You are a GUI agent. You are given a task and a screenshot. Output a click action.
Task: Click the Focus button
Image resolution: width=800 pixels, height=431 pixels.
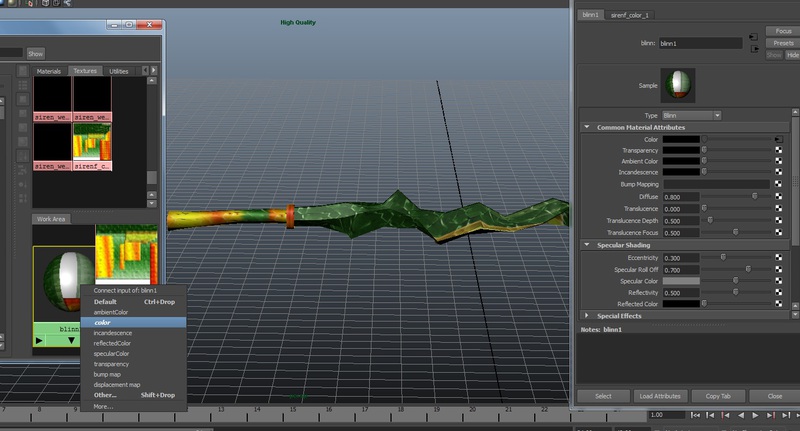[783, 31]
